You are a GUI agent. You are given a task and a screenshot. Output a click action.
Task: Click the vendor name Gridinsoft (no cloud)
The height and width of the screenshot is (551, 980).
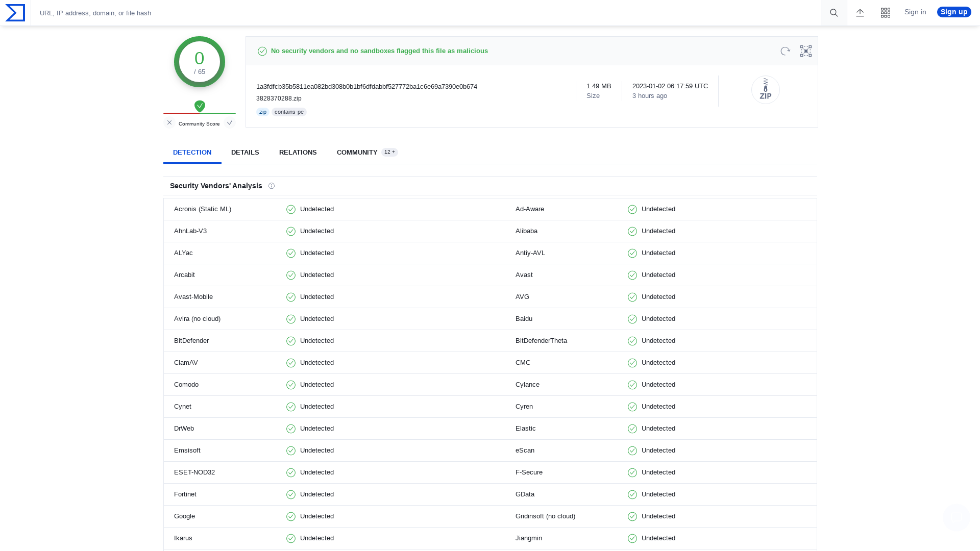(x=545, y=516)
